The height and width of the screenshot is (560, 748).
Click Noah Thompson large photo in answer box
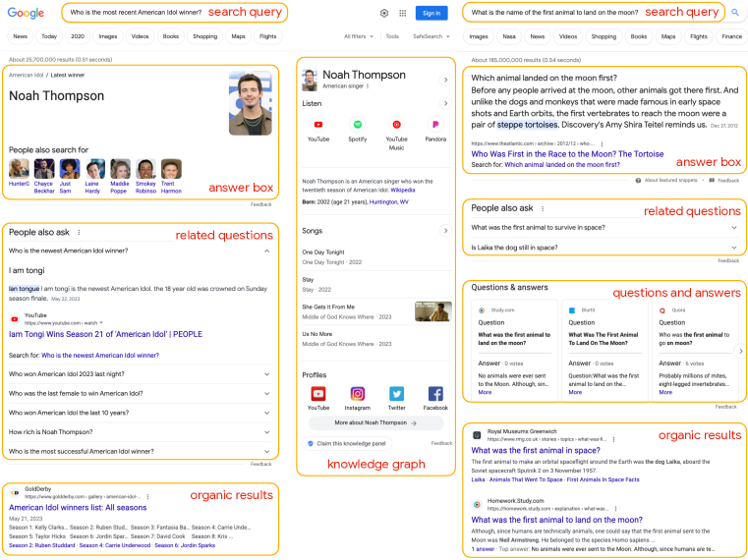click(x=251, y=103)
